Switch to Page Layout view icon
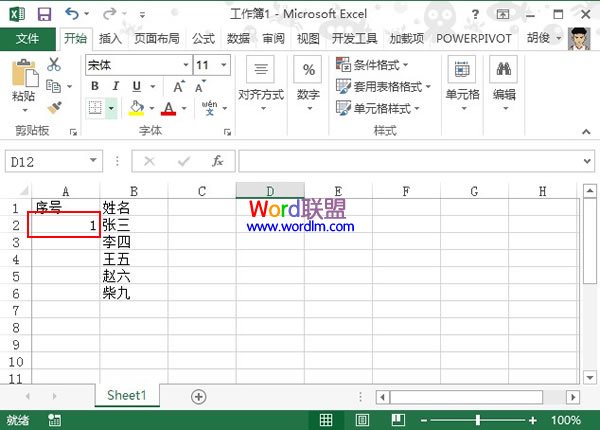 [x=362, y=420]
